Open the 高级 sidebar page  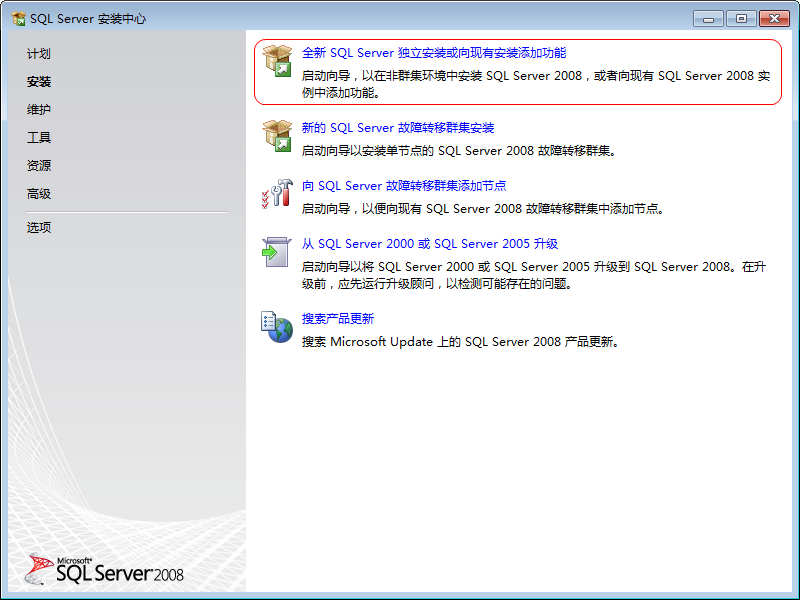tap(39, 194)
